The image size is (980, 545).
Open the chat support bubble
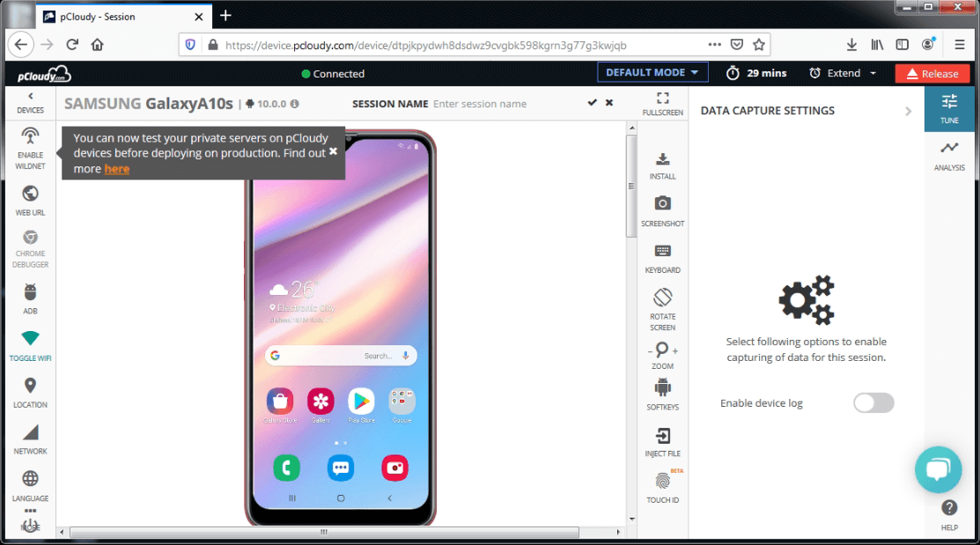938,469
